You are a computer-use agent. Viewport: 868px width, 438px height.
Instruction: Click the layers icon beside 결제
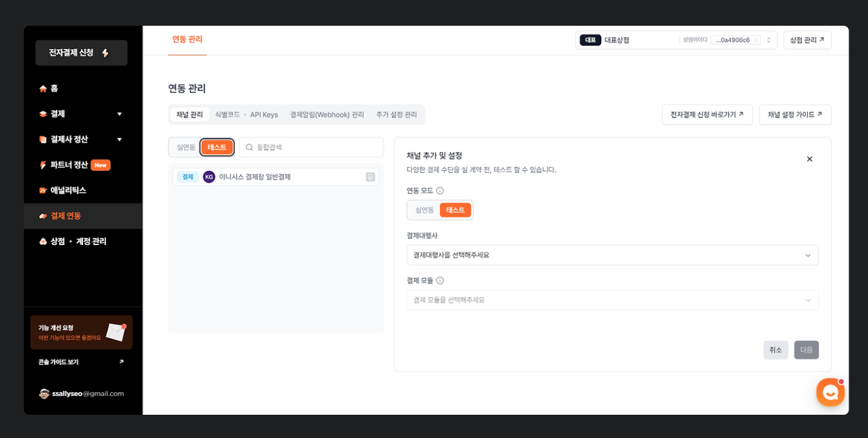click(43, 114)
